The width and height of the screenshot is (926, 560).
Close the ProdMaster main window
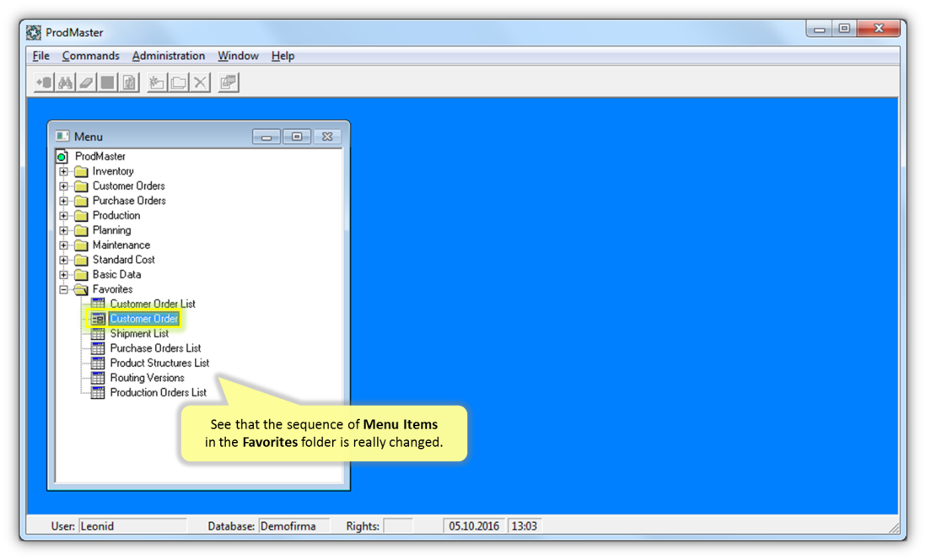(879, 29)
